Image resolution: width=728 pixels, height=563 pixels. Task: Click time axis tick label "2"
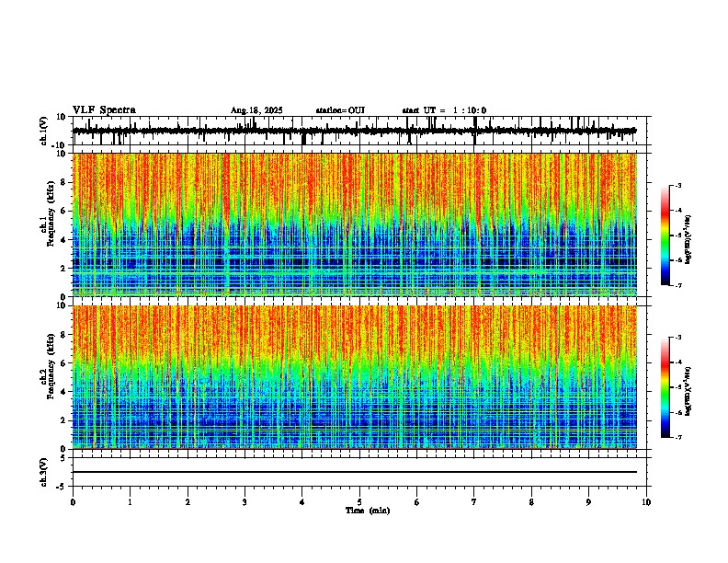(x=188, y=502)
